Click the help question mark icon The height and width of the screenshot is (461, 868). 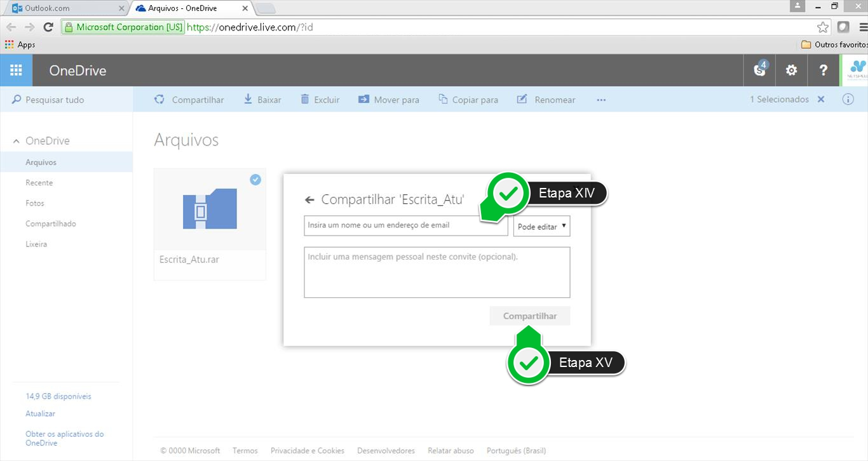click(x=824, y=70)
